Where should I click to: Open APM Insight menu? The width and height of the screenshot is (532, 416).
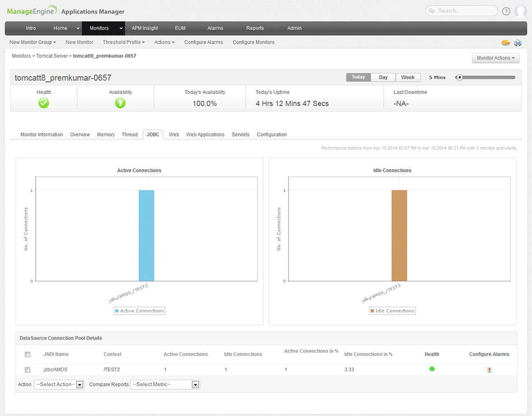(x=145, y=28)
